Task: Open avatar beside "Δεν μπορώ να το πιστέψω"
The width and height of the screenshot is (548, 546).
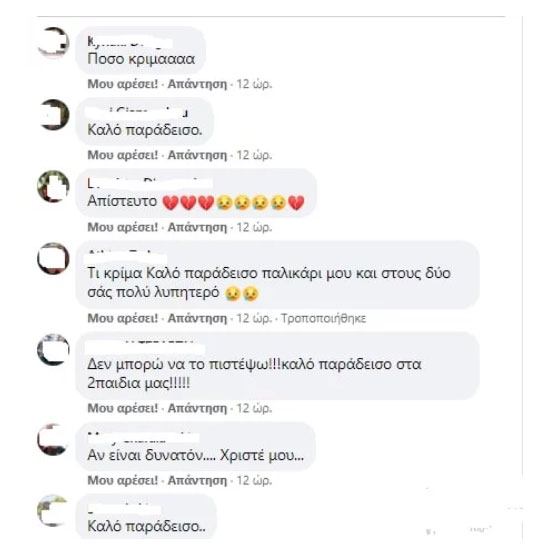Action: tap(53, 350)
